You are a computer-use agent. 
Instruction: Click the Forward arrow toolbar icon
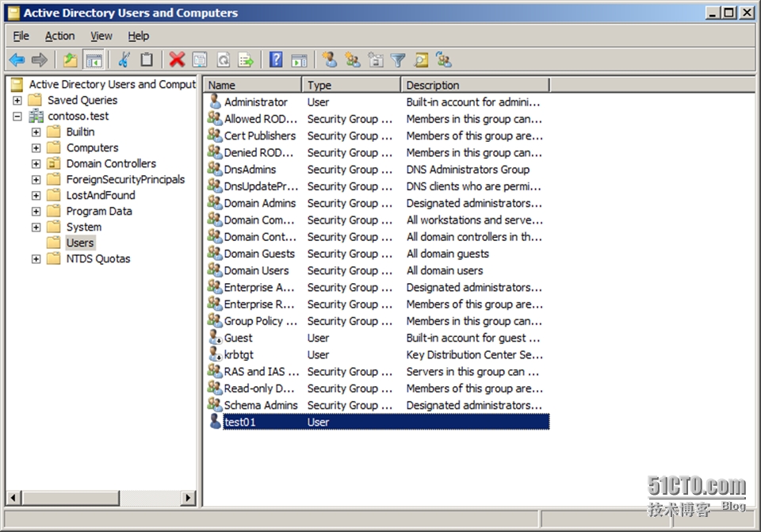(40, 60)
